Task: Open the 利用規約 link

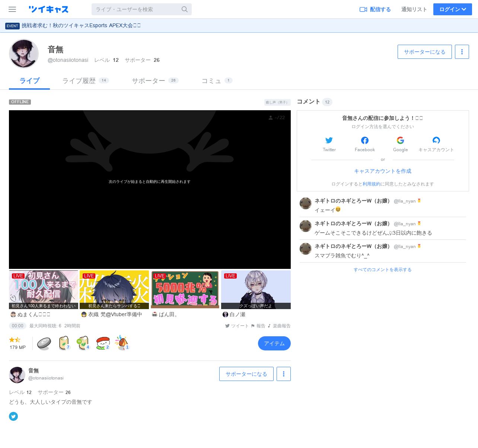Action: pyautogui.click(x=372, y=184)
